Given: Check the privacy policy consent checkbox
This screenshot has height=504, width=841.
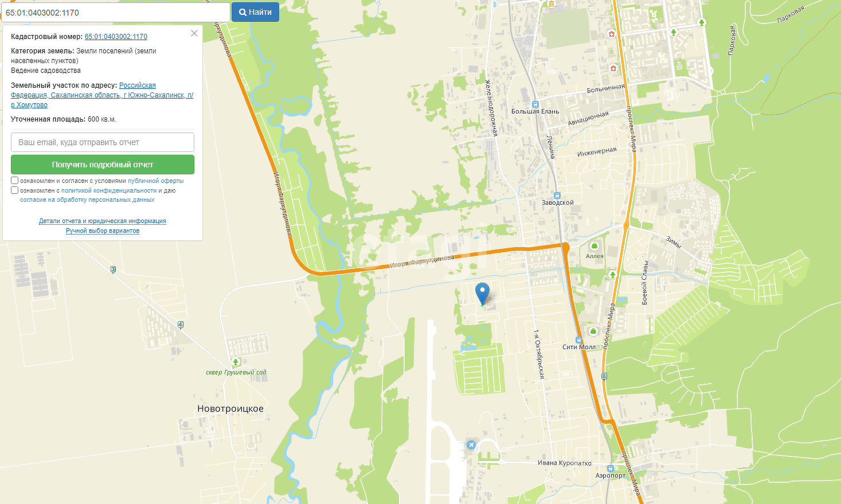Looking at the screenshot, I should [x=15, y=190].
